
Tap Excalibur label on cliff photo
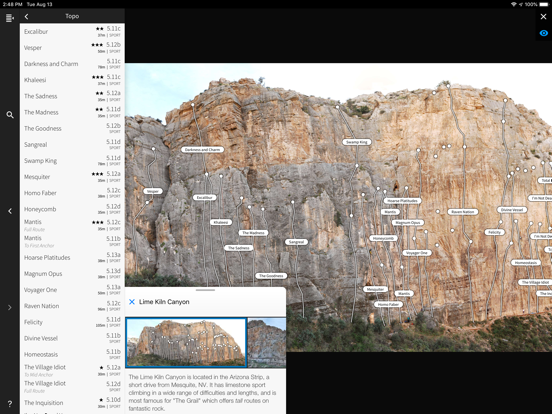point(205,197)
